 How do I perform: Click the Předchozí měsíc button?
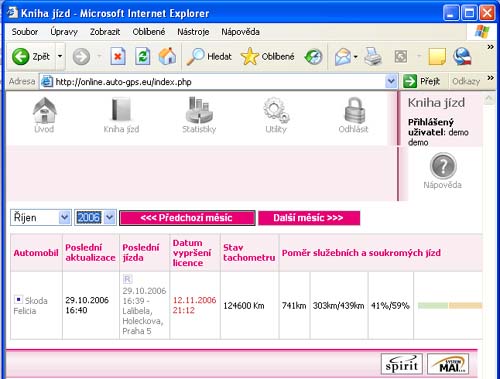pos(187,218)
